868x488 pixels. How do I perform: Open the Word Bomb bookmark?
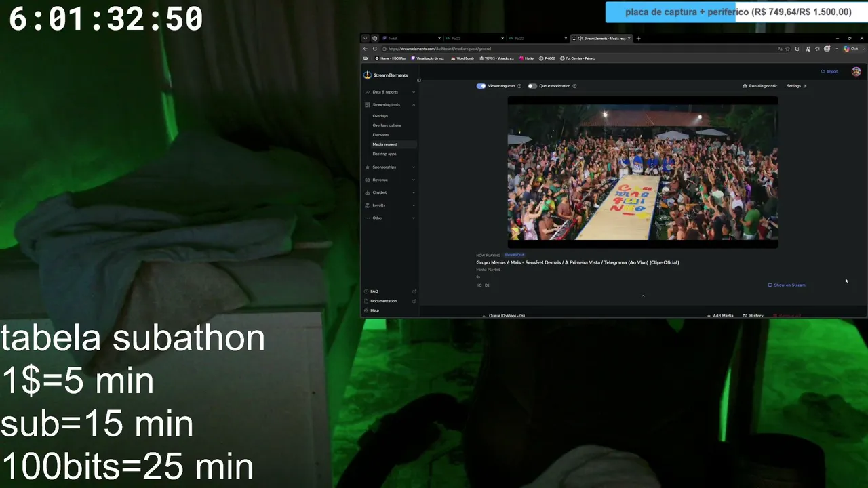462,58
